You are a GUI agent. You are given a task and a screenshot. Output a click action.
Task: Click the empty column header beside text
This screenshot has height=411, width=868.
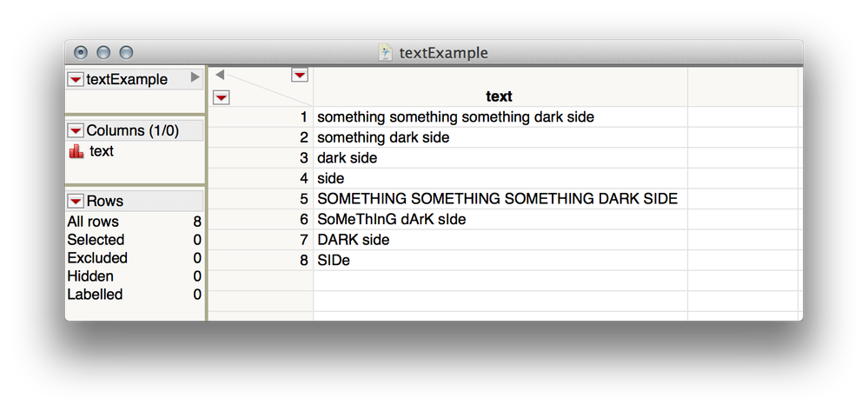point(743,87)
